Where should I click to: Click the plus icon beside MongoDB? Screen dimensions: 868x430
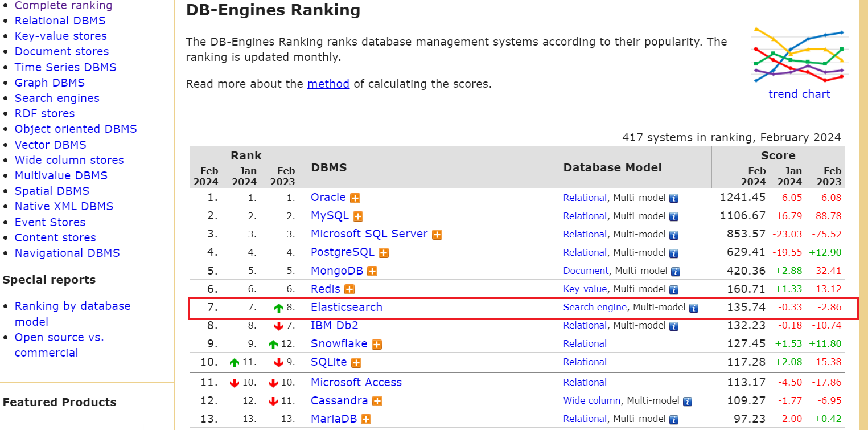pos(372,271)
